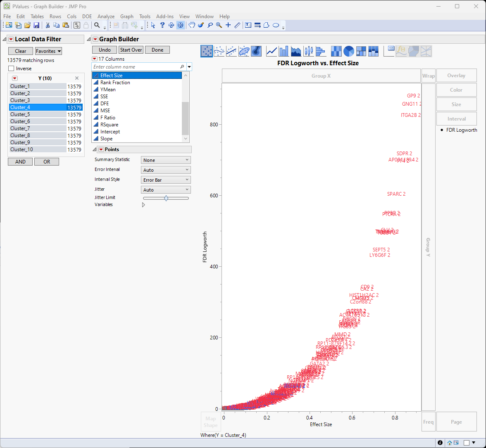Select the Bar chart element icon

[x=283, y=51]
